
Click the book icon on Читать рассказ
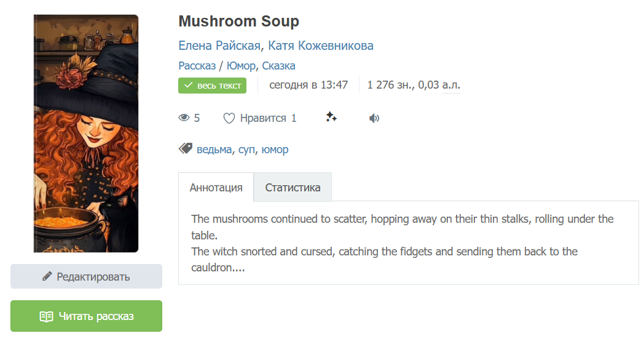coord(46,316)
